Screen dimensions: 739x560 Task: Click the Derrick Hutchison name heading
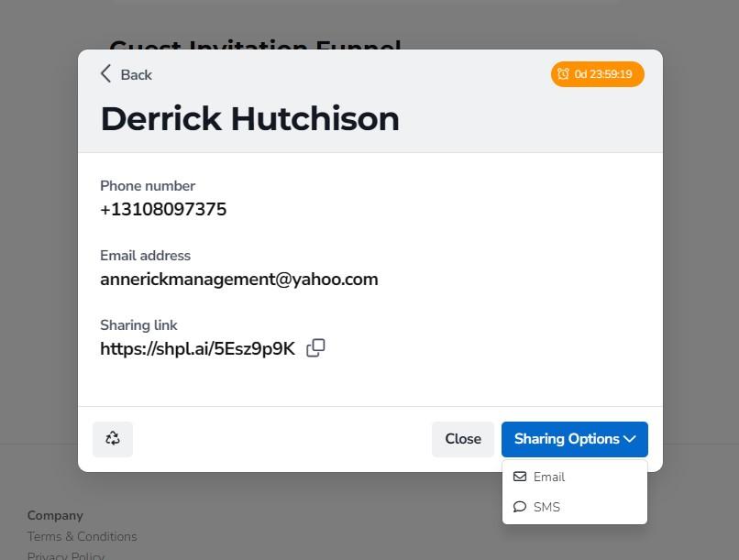(x=249, y=119)
